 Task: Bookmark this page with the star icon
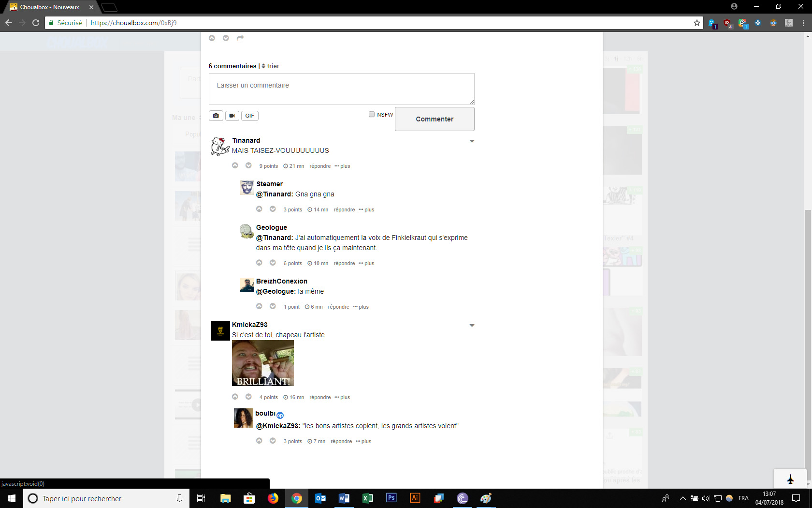(x=696, y=23)
